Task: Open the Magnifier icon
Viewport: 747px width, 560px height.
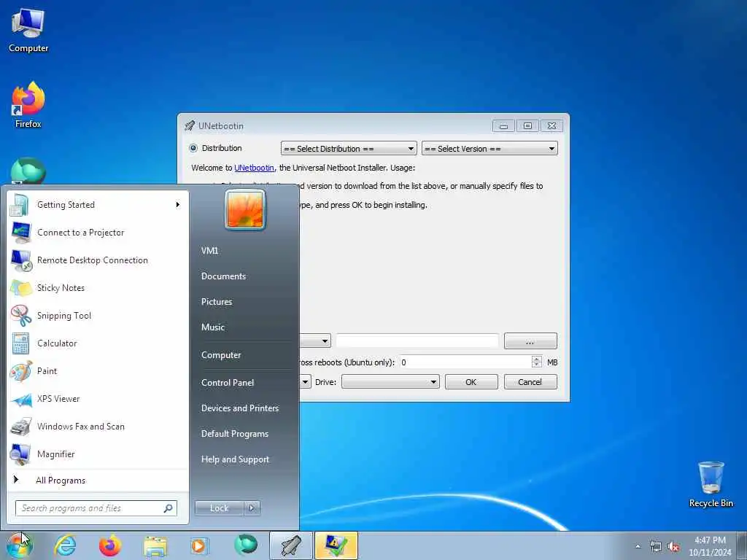Action: point(20,454)
